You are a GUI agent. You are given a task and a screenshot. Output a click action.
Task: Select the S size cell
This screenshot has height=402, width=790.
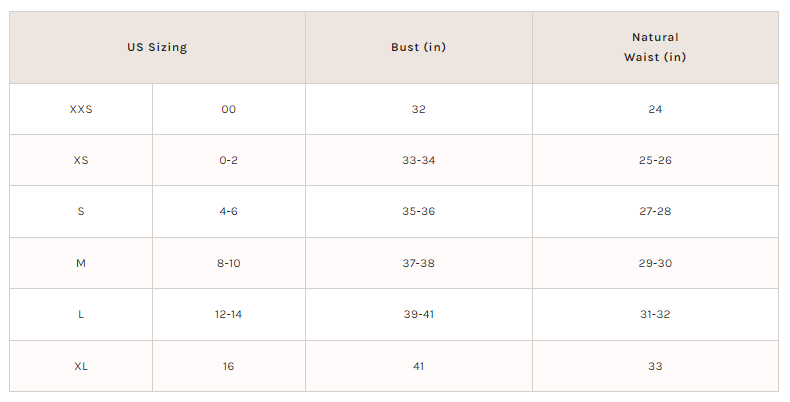tap(81, 212)
